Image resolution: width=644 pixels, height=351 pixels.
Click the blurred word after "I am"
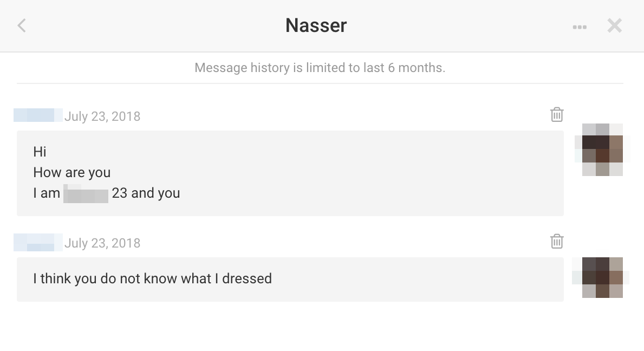click(86, 194)
